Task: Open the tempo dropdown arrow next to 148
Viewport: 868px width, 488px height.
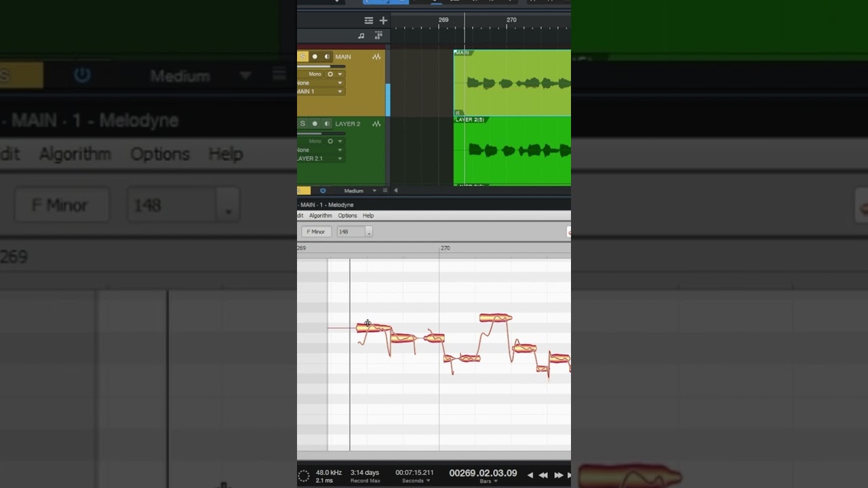Action: (x=368, y=232)
